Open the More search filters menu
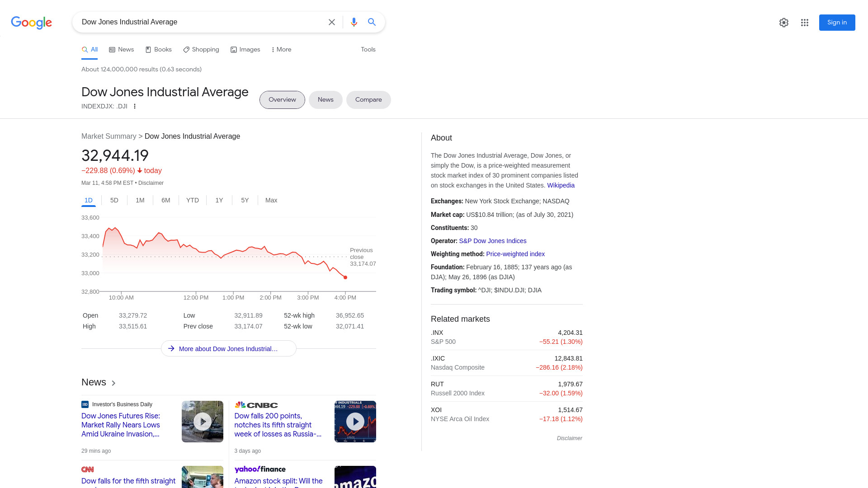 (x=281, y=50)
